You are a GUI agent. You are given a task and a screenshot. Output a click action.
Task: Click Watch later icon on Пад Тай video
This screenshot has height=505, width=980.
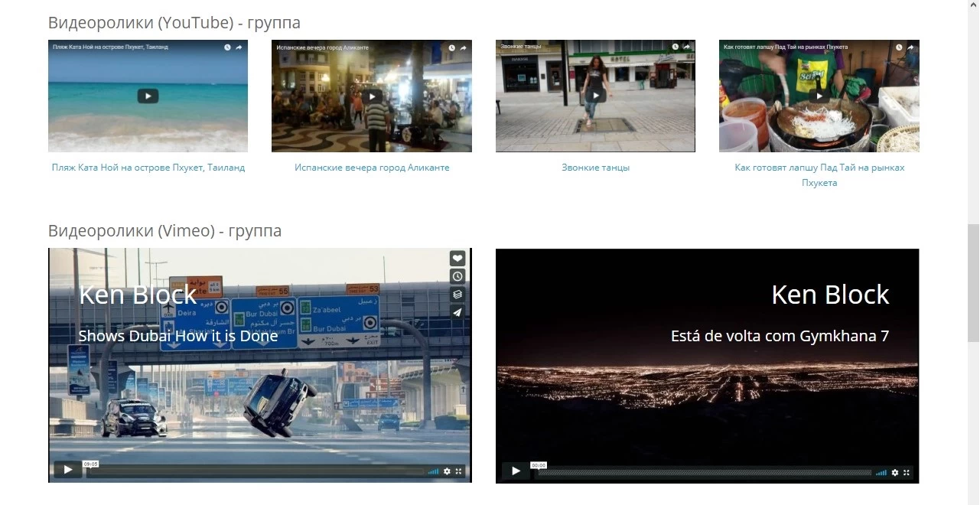[x=899, y=47]
